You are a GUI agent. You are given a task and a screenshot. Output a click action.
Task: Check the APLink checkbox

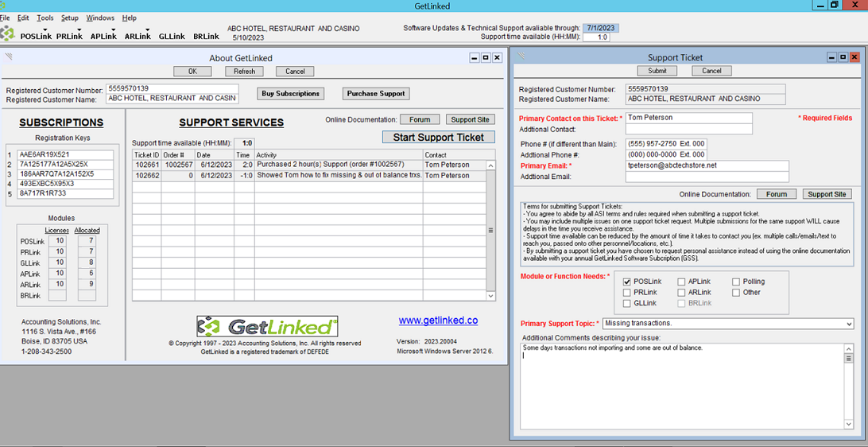pyautogui.click(x=681, y=282)
